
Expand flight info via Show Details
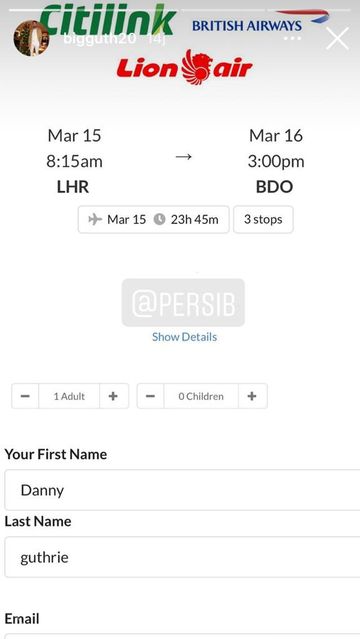tap(184, 337)
